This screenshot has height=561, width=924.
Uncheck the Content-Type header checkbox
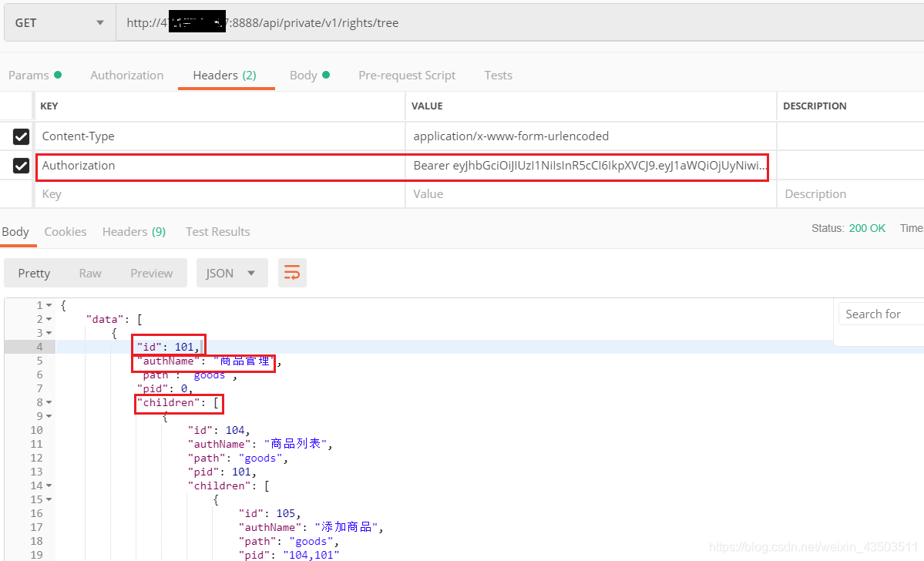tap(22, 136)
